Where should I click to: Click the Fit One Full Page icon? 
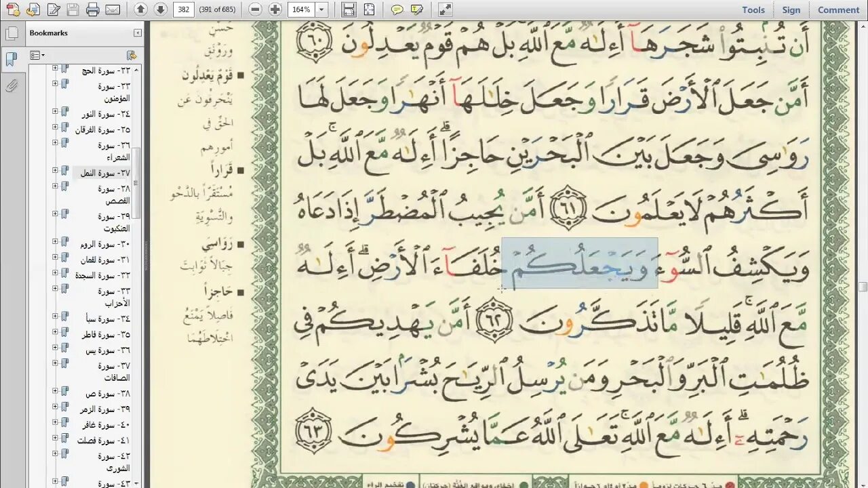pyautogui.click(x=369, y=9)
